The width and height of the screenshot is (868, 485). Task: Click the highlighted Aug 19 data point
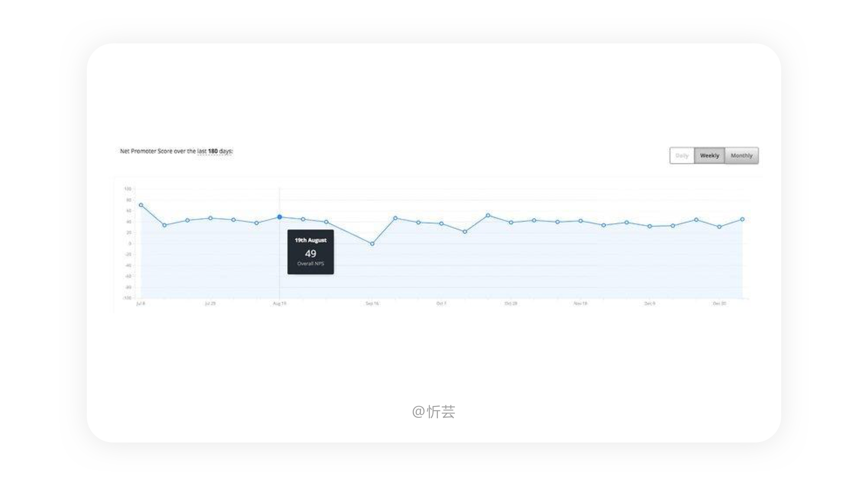click(x=279, y=217)
